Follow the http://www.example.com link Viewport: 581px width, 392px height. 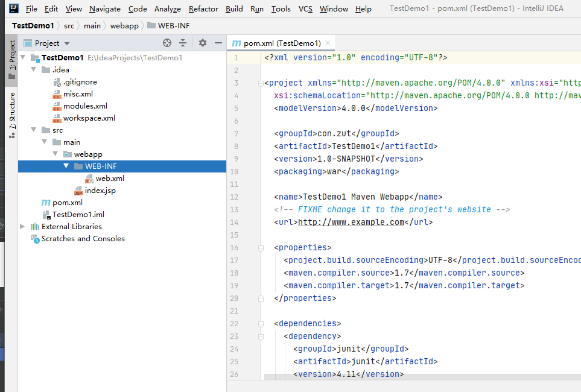[x=351, y=222]
